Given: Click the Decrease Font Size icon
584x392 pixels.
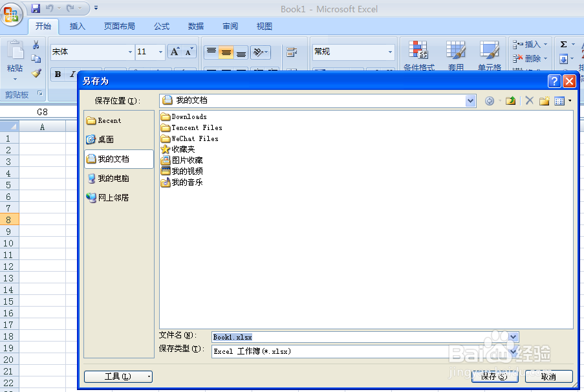Looking at the screenshot, I should (189, 52).
